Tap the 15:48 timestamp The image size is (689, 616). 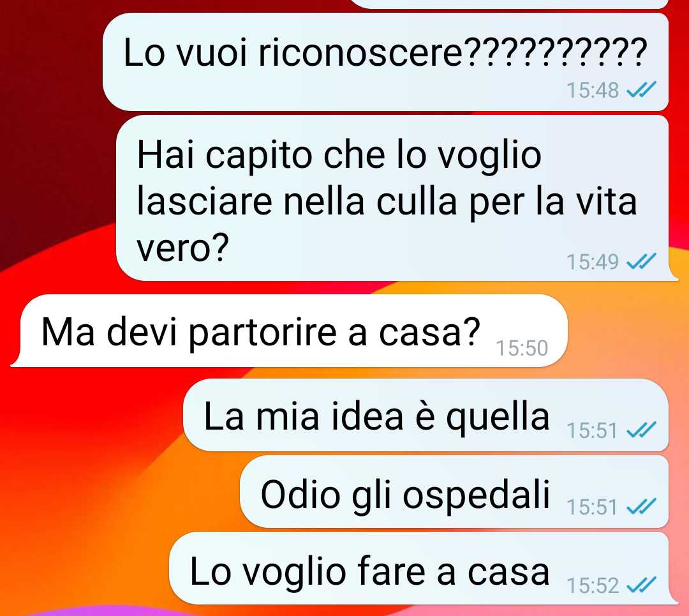(x=592, y=90)
